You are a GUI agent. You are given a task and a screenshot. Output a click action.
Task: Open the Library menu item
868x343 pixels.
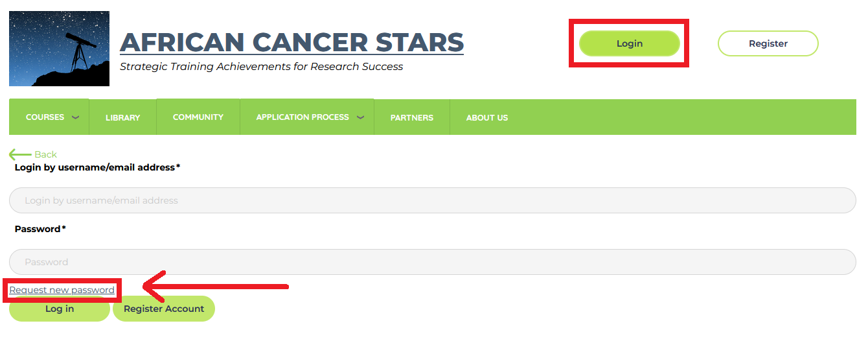point(122,117)
